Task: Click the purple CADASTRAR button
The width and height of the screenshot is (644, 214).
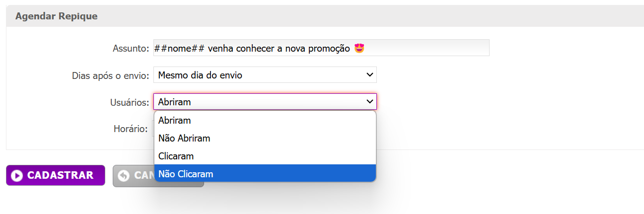Action: point(56,175)
